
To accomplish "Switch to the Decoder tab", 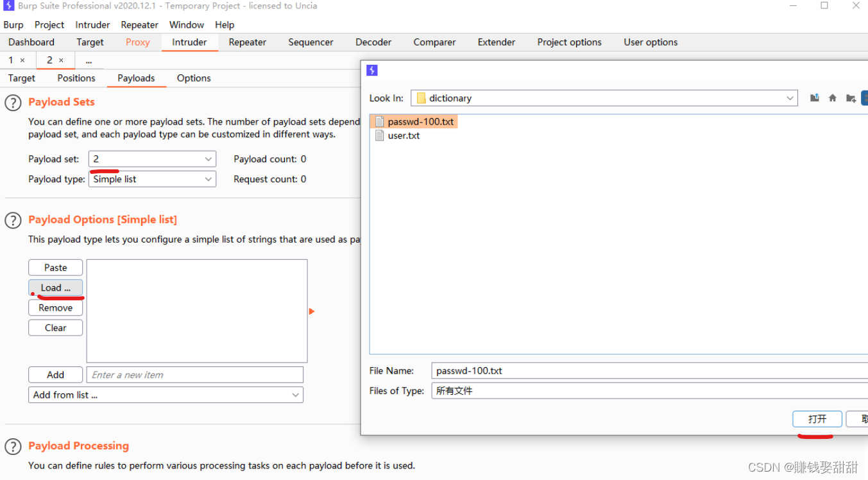I will (x=373, y=42).
